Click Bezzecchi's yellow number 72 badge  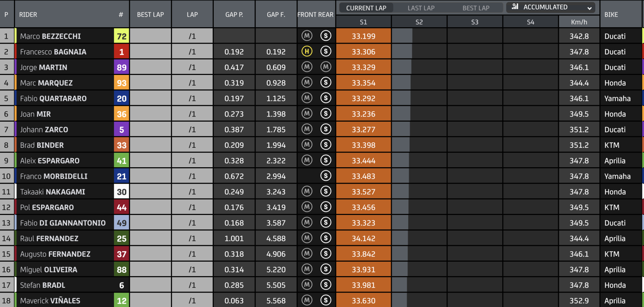coord(121,36)
